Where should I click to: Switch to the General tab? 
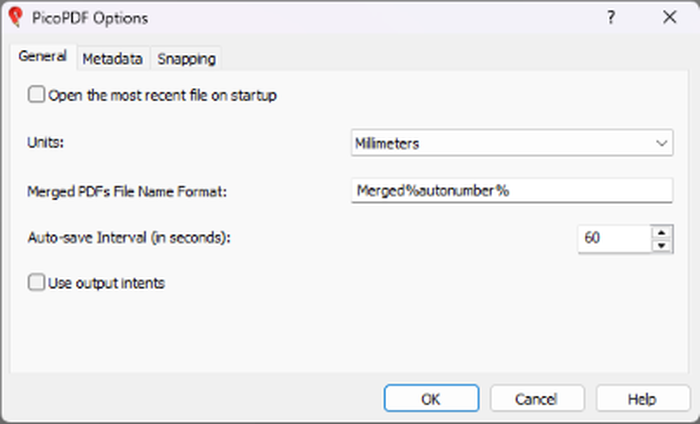(x=43, y=57)
